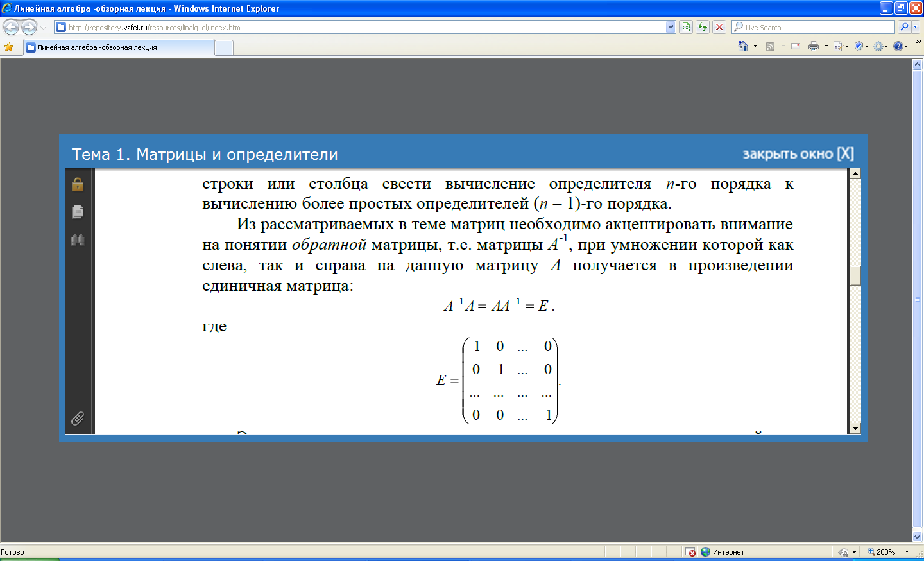The height and width of the screenshot is (561, 924).
Task: Click the browser window scrollbar down arrow
Action: pos(918,537)
